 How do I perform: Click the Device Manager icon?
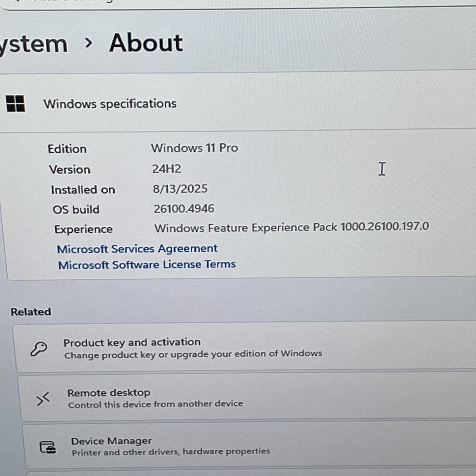pyautogui.click(x=47, y=447)
